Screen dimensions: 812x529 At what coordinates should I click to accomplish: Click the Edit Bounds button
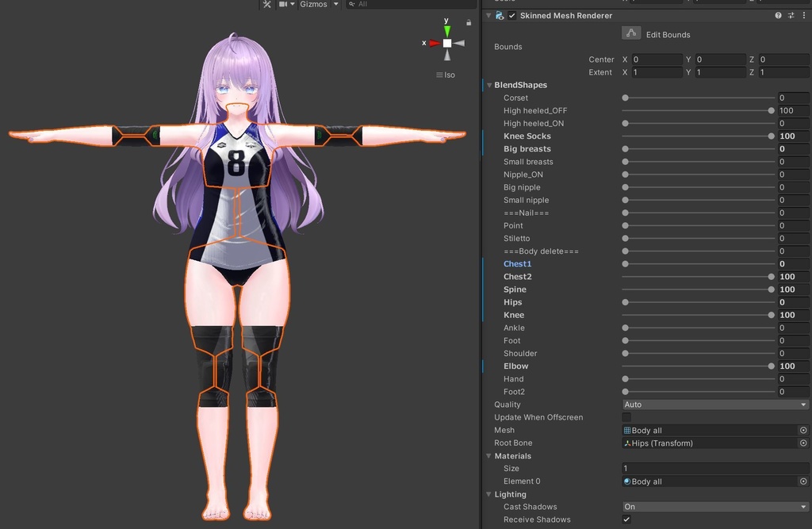(x=630, y=33)
